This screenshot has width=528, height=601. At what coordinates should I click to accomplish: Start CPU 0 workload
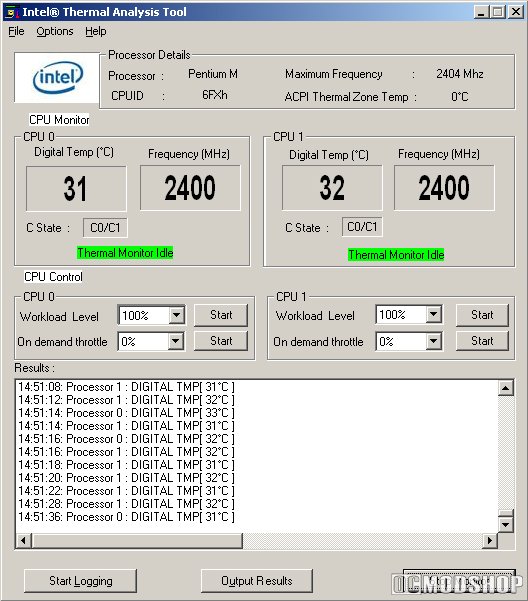(221, 315)
